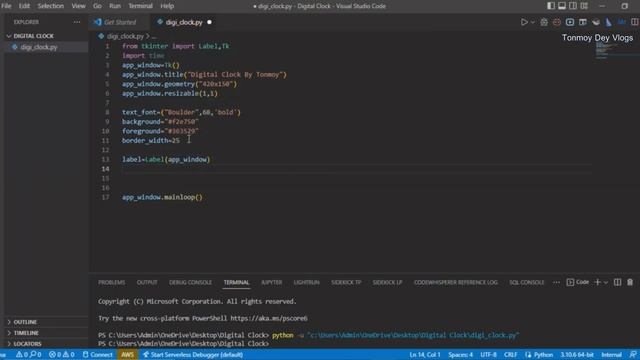
Task: Click the white bowl-shaped icon in the editor toolbar
Action: tap(596, 22)
